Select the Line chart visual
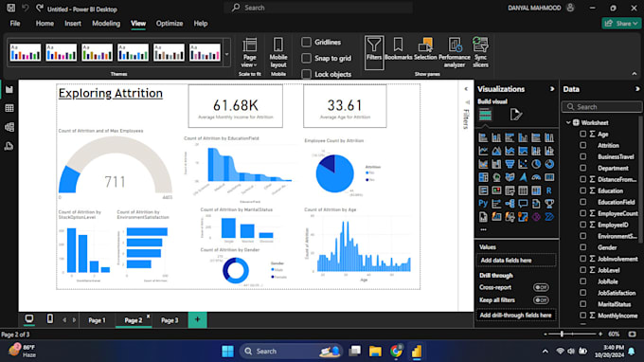The image size is (644, 362). tap(483, 151)
